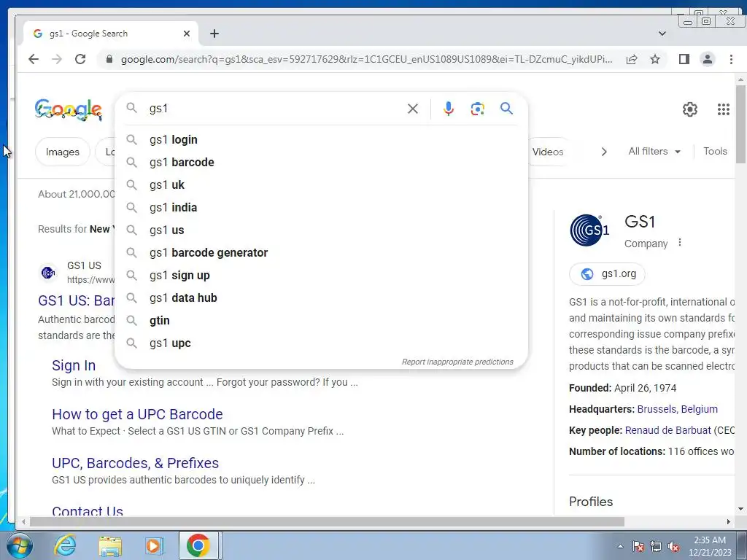
Task: Visit gs1.org from knowledge panel
Action: 608,274
